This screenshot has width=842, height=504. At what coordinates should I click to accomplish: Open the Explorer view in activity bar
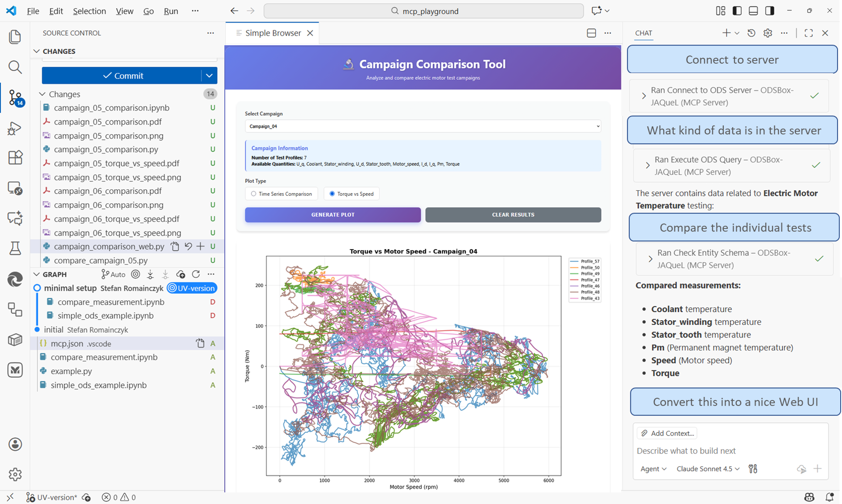(15, 37)
